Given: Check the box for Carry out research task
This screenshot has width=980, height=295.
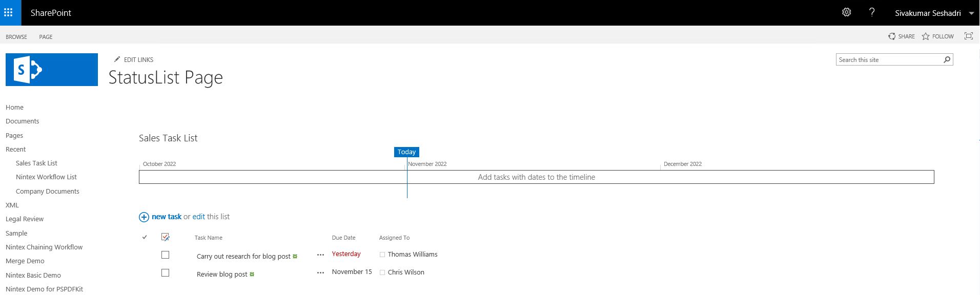Looking at the screenshot, I should click(165, 255).
